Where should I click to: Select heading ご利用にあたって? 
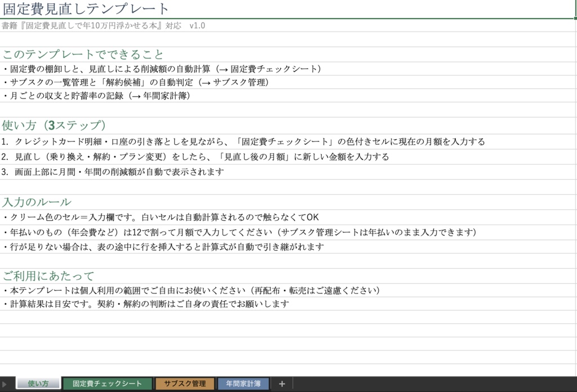[48, 276]
